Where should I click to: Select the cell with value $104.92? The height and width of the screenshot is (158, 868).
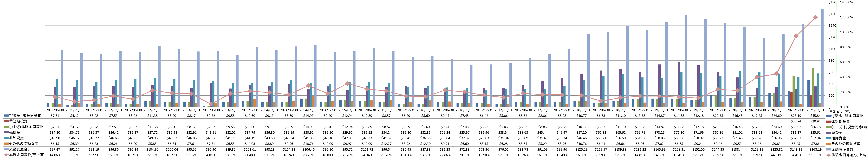click(153, 149)
